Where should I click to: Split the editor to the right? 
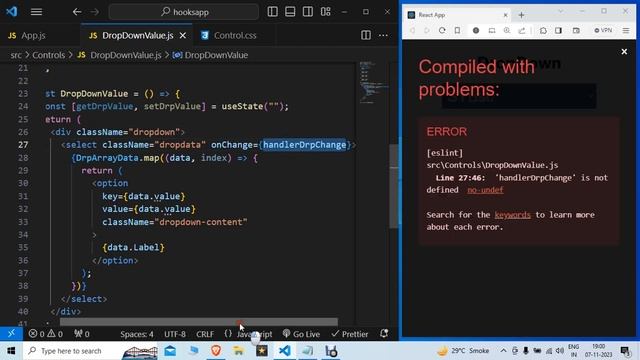(x=366, y=36)
